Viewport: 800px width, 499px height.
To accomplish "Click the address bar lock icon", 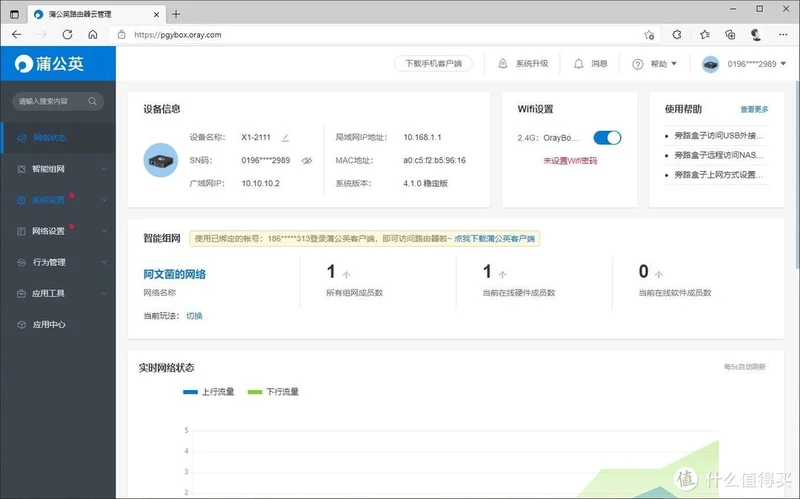I will [121, 35].
